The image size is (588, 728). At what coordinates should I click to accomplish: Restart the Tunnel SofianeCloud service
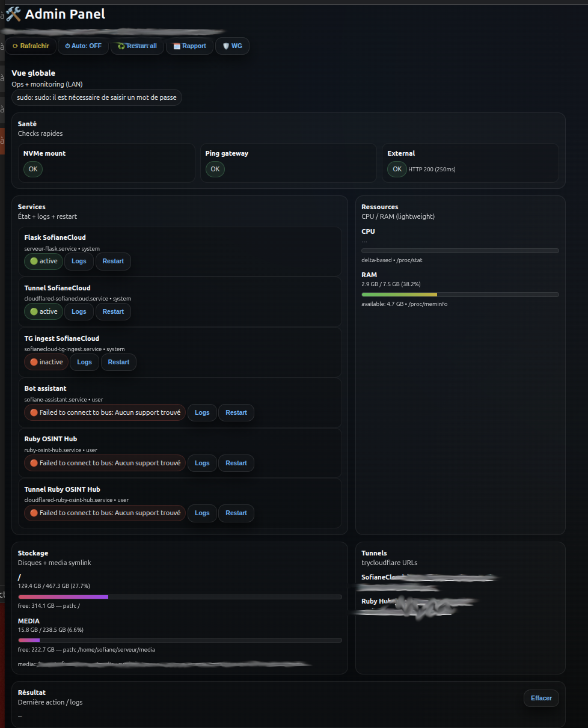[x=113, y=312]
